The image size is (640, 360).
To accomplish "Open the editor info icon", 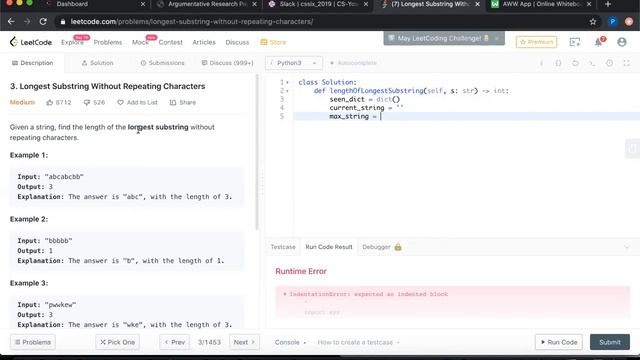I will [541, 63].
